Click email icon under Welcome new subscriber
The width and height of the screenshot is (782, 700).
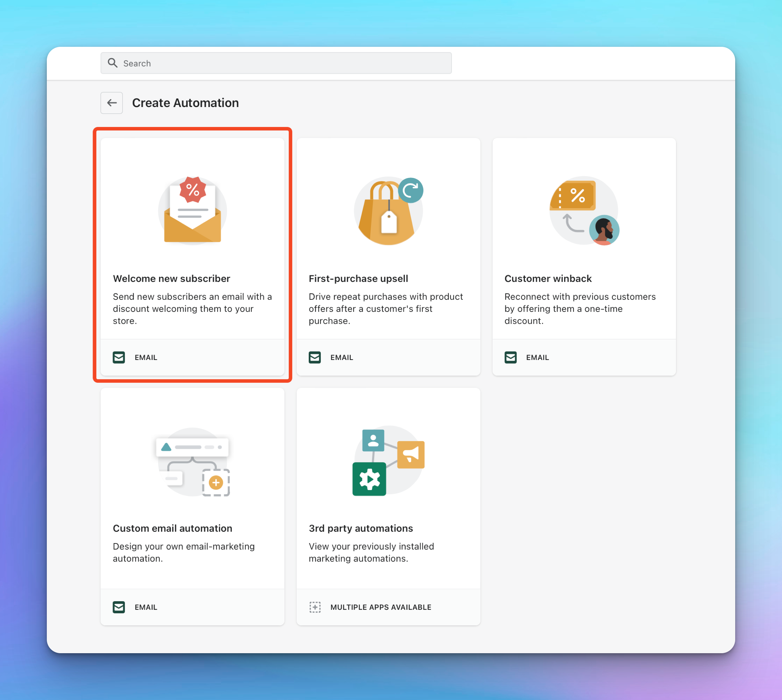pyautogui.click(x=119, y=357)
